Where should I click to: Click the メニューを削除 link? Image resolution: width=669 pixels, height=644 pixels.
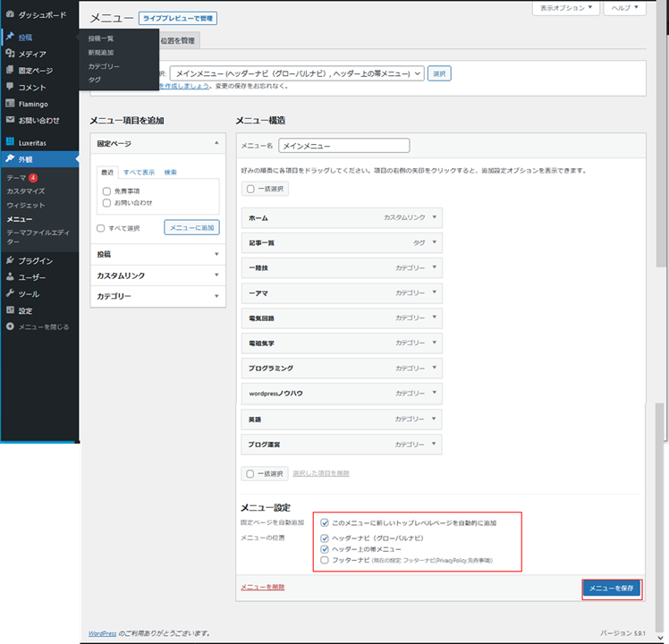click(262, 587)
